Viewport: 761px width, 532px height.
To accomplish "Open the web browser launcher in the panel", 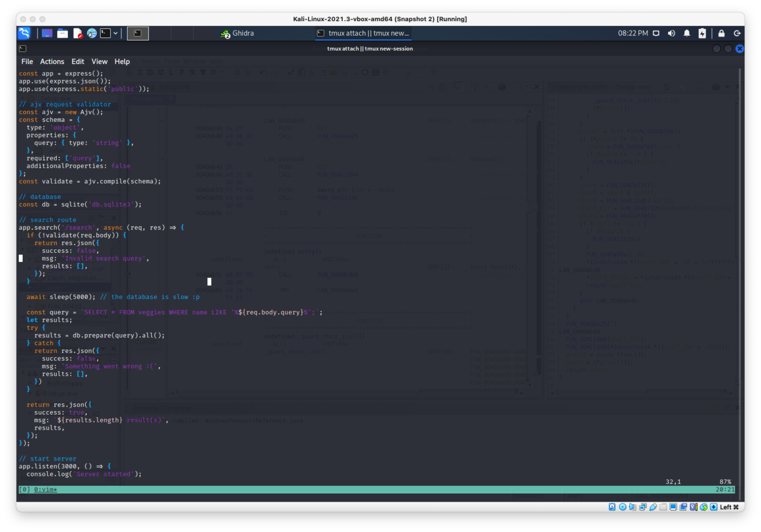I will pos(92,33).
